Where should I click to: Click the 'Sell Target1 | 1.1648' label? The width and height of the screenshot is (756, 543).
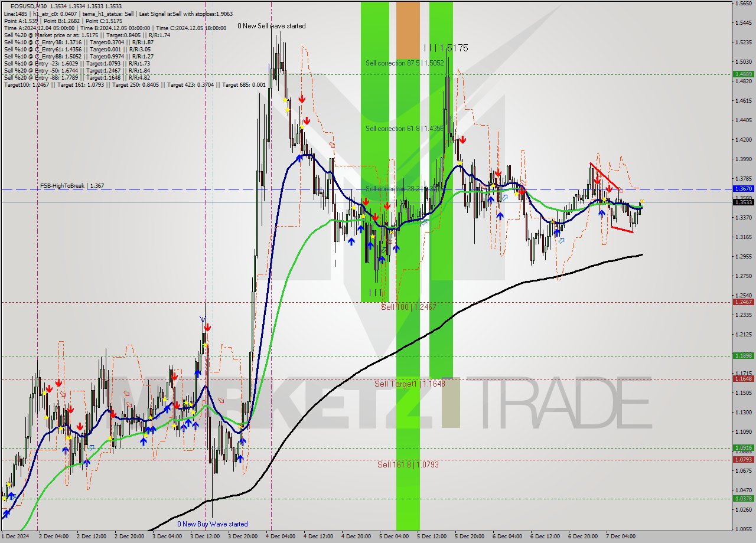tap(410, 384)
